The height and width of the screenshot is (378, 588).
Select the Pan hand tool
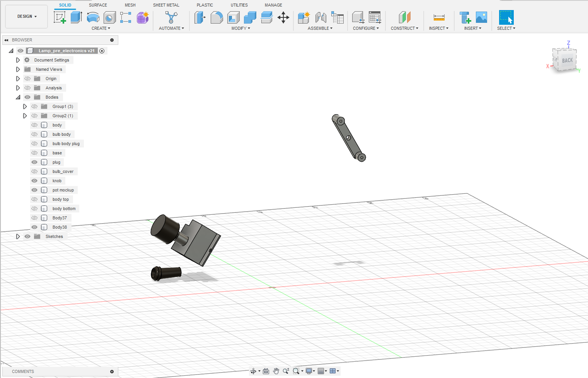pyautogui.click(x=276, y=371)
